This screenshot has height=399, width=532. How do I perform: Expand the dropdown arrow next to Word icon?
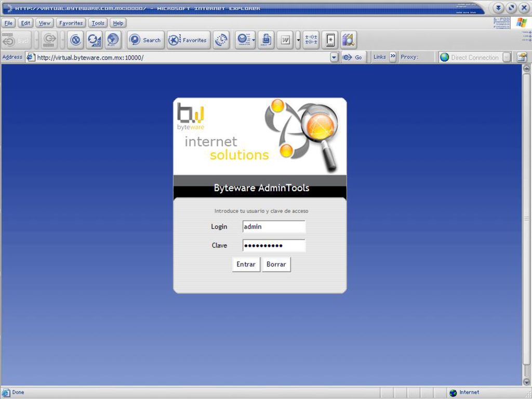pyautogui.click(x=298, y=40)
